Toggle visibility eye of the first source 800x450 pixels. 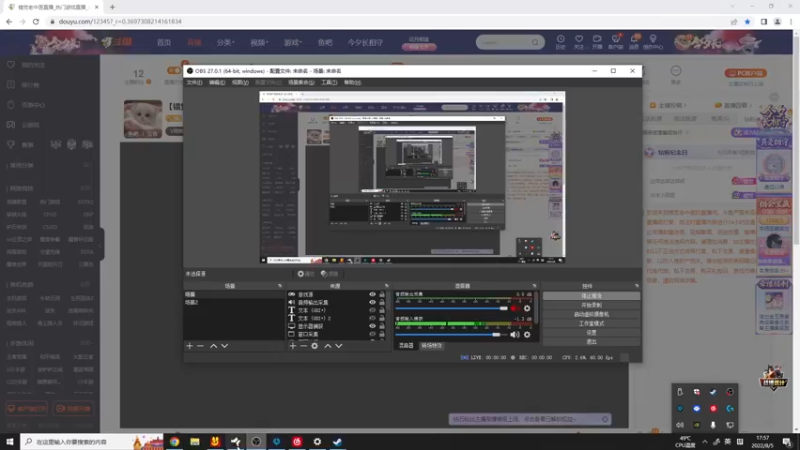(372, 294)
